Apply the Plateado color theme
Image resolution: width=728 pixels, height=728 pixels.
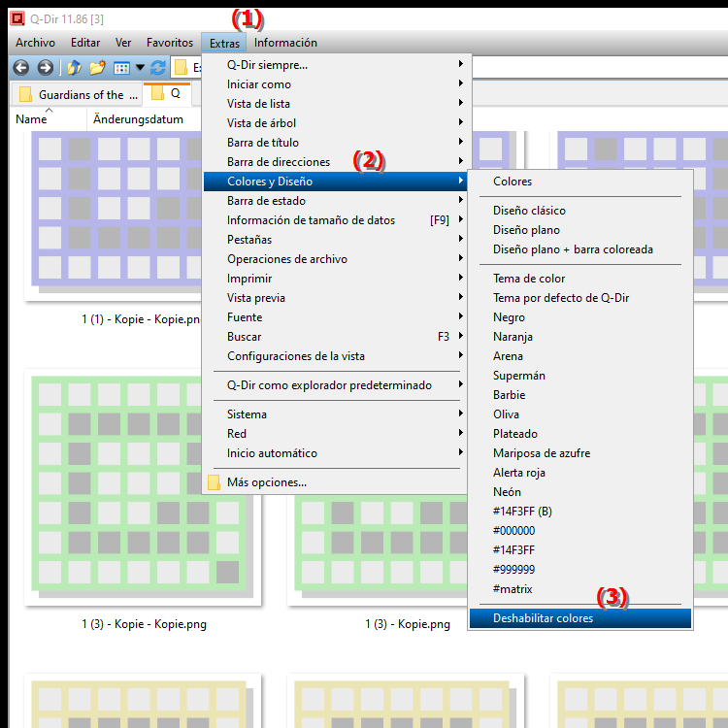[580, 434]
